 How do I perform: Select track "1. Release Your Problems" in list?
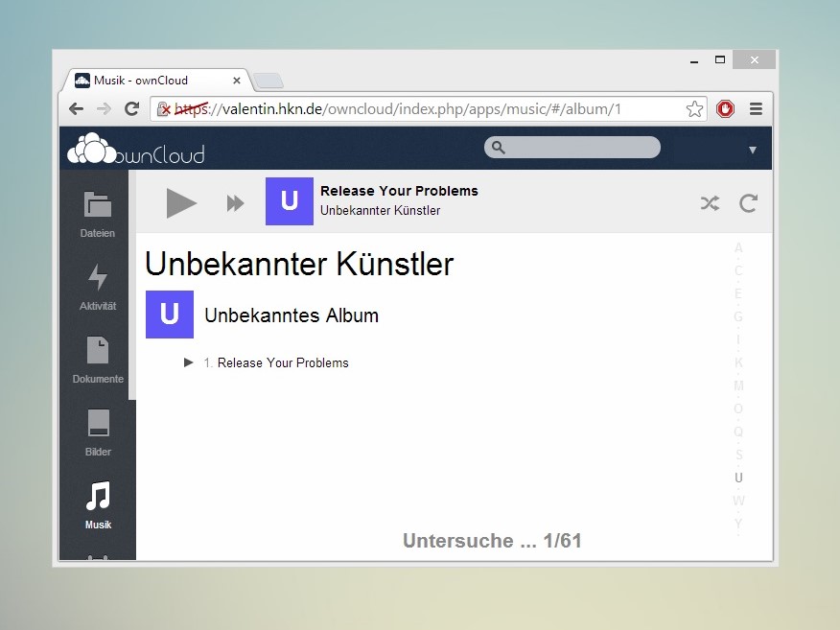[x=276, y=362]
